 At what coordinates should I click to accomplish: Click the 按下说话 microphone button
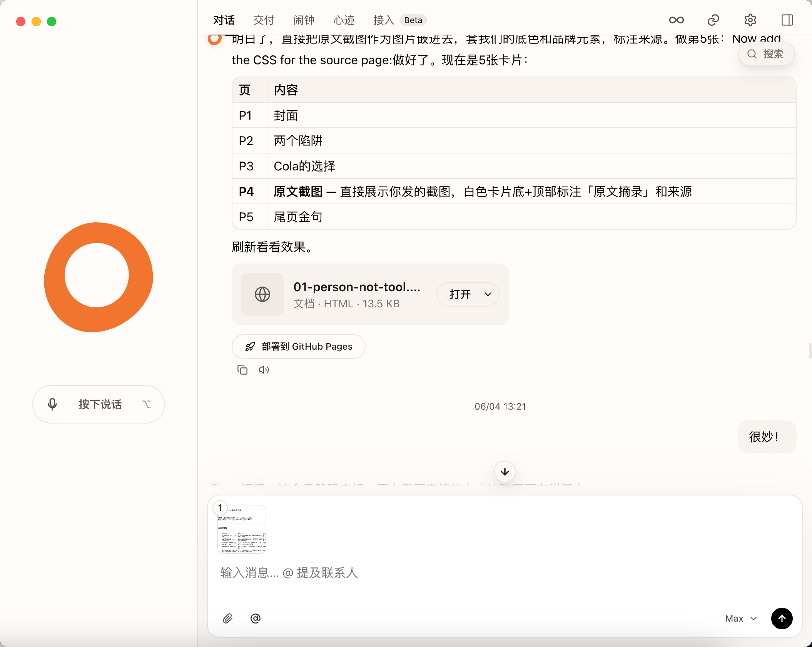point(99,404)
